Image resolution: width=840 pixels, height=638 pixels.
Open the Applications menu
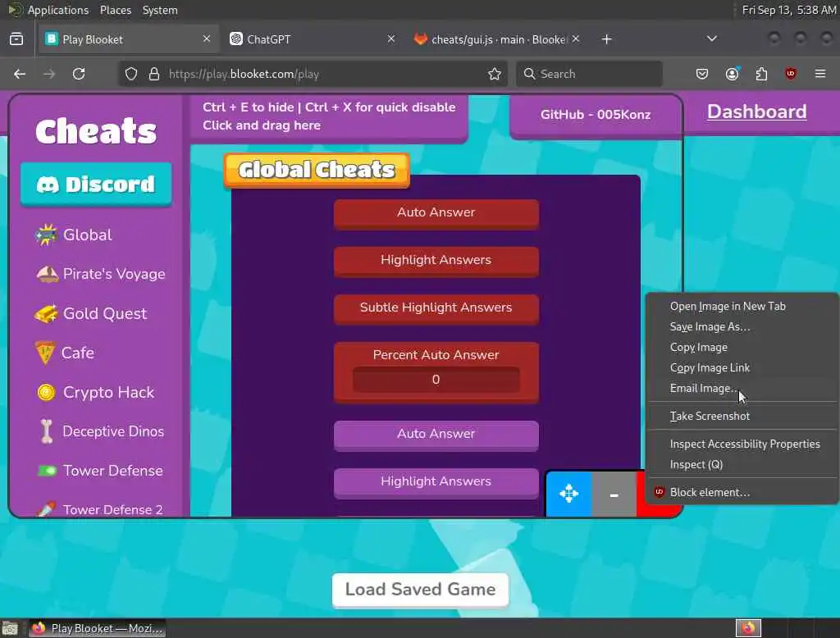tap(58, 10)
